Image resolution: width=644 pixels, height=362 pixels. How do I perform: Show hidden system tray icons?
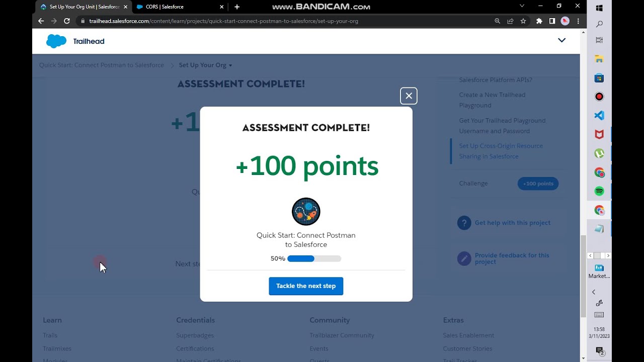click(594, 292)
